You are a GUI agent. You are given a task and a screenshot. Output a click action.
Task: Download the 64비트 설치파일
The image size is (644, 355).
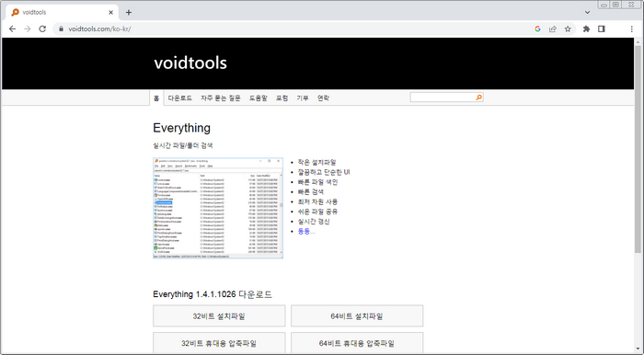click(x=357, y=316)
